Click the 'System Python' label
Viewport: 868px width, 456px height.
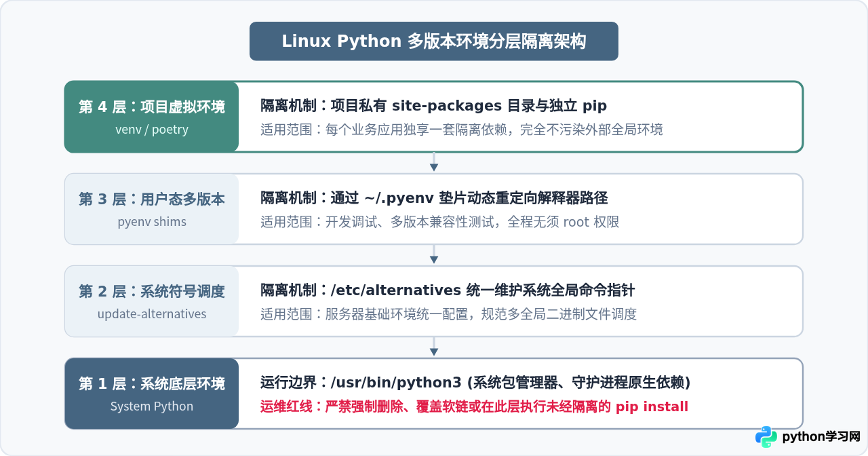click(152, 406)
